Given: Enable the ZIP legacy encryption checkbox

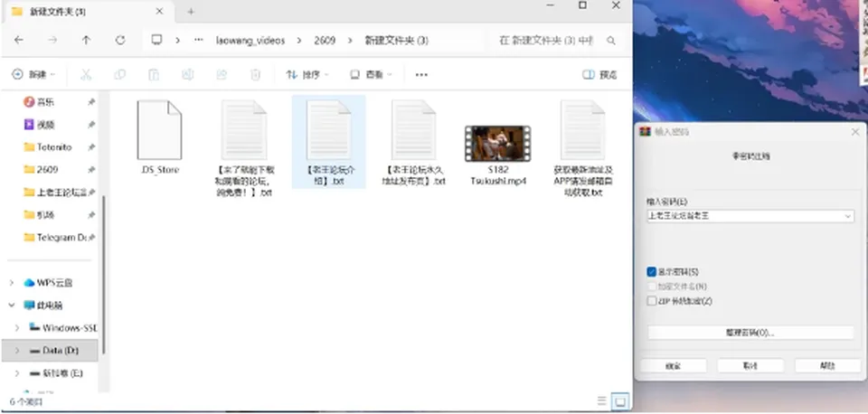Looking at the screenshot, I should pyautogui.click(x=652, y=301).
